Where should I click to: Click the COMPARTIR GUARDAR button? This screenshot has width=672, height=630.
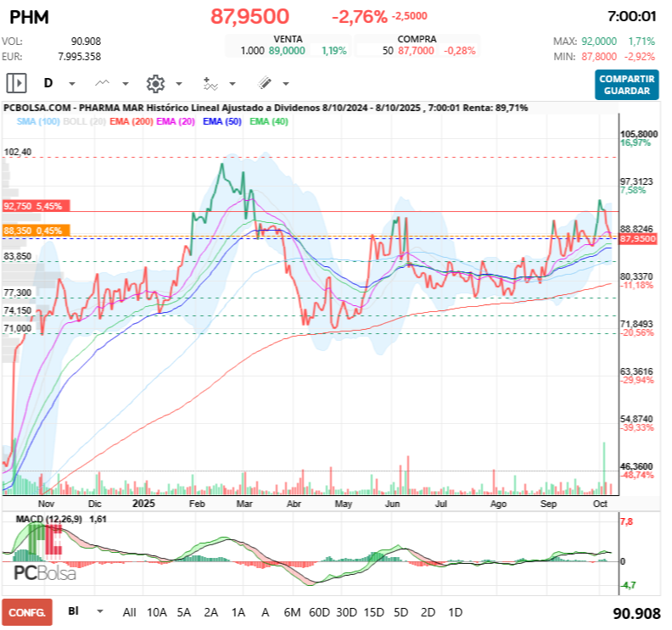626,85
